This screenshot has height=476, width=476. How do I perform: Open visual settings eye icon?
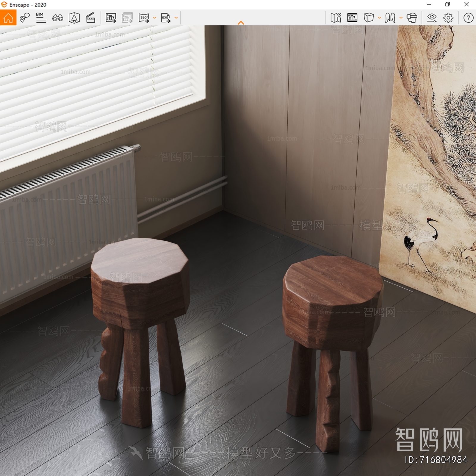[432, 18]
